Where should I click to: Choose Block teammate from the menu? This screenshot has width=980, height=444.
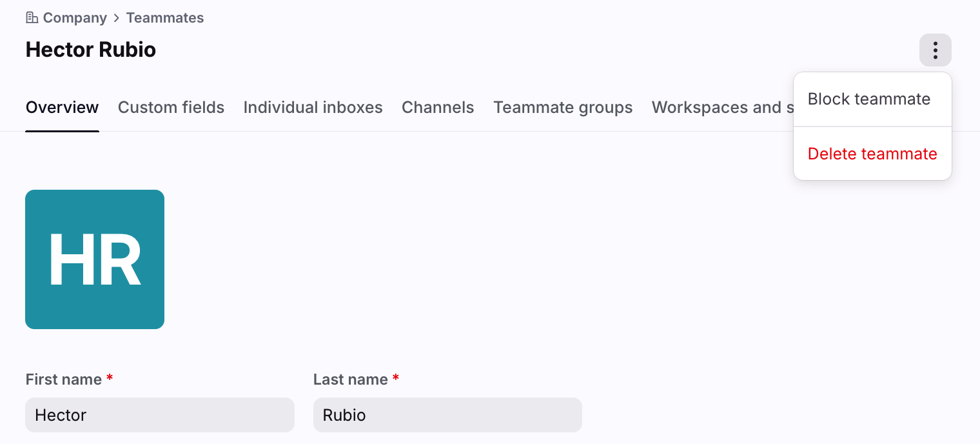click(x=869, y=99)
